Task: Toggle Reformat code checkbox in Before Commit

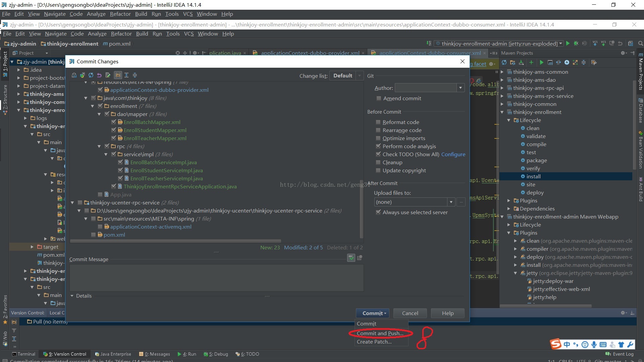Action: point(377,122)
